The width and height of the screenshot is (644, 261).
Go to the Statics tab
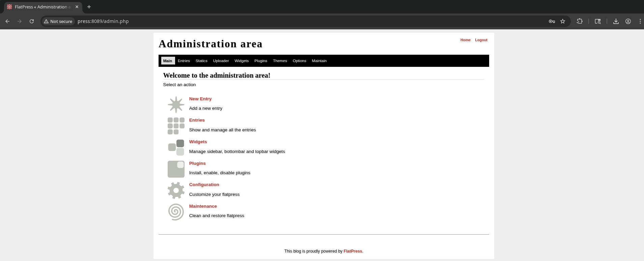click(201, 61)
